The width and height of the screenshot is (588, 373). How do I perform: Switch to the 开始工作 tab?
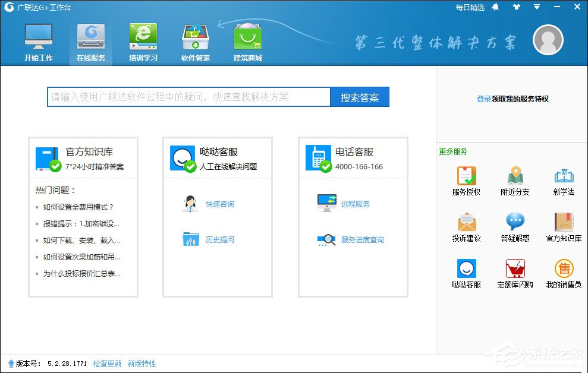click(39, 42)
